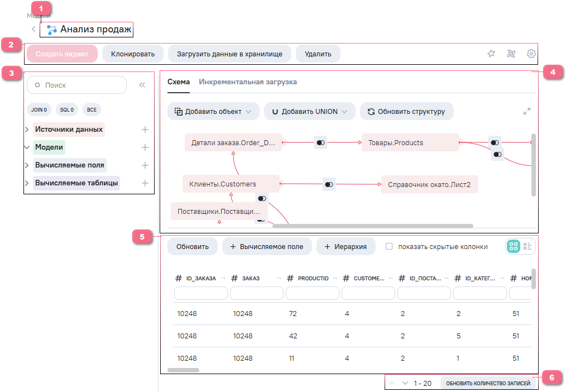
Task: Add a new item to Источники данных
Action: [145, 130]
